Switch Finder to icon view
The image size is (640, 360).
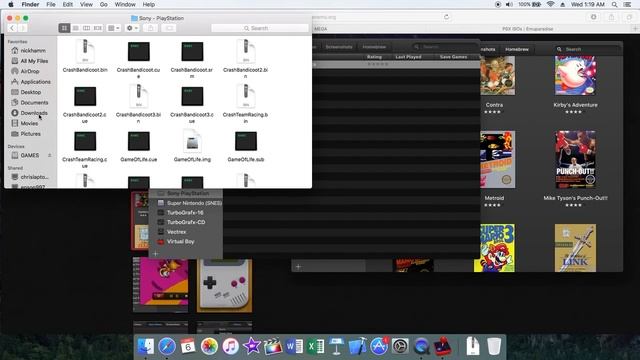[x=64, y=28]
